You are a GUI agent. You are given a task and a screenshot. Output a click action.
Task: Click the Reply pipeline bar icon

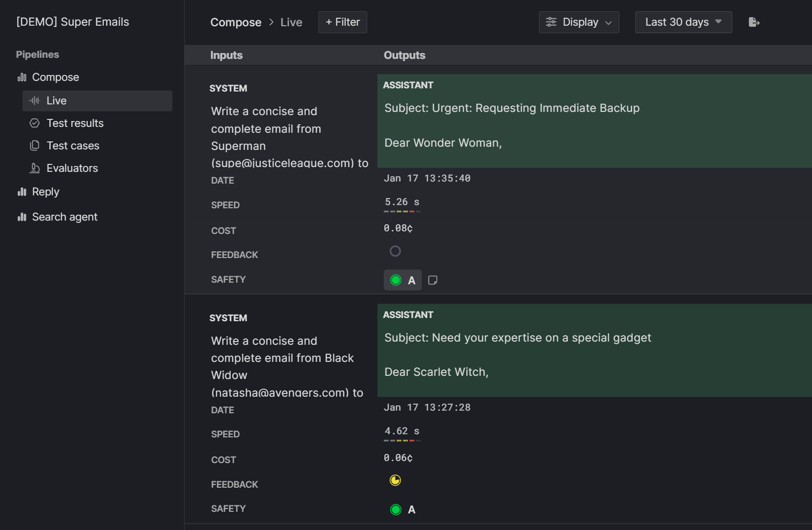[22, 192]
